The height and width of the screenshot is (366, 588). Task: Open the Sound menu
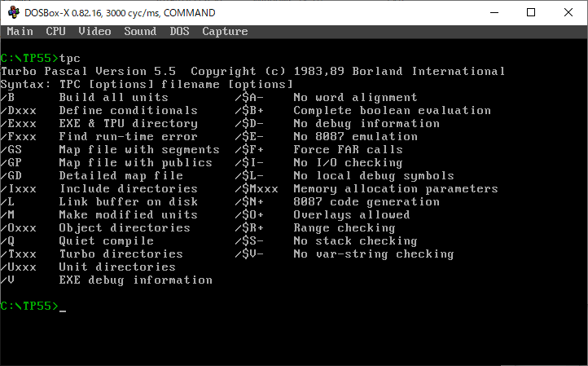coord(140,32)
